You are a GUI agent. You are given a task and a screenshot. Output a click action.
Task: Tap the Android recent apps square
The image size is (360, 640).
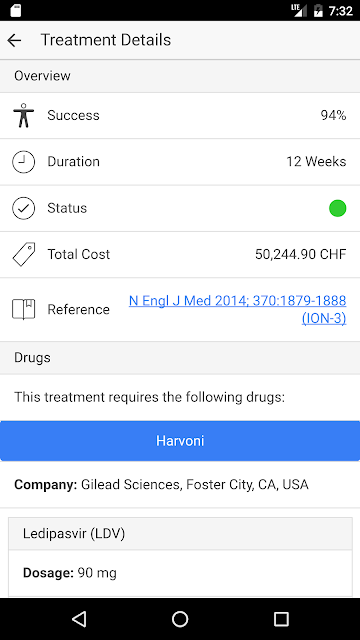(281, 619)
